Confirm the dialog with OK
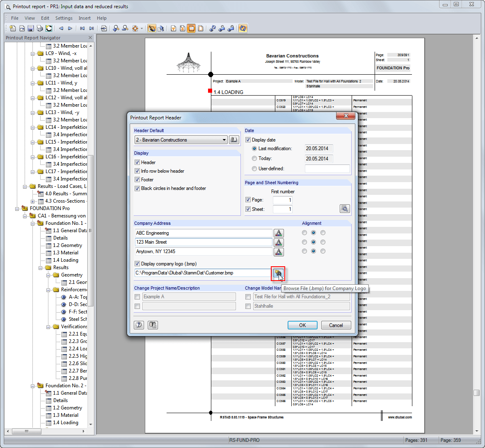This screenshot has height=448, width=485. 302,325
